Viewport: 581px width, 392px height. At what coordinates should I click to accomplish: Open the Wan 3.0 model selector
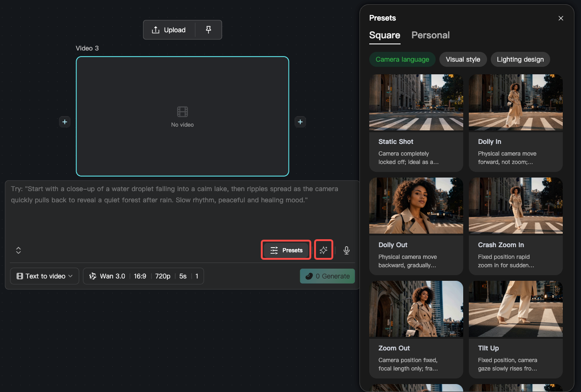[107, 276]
